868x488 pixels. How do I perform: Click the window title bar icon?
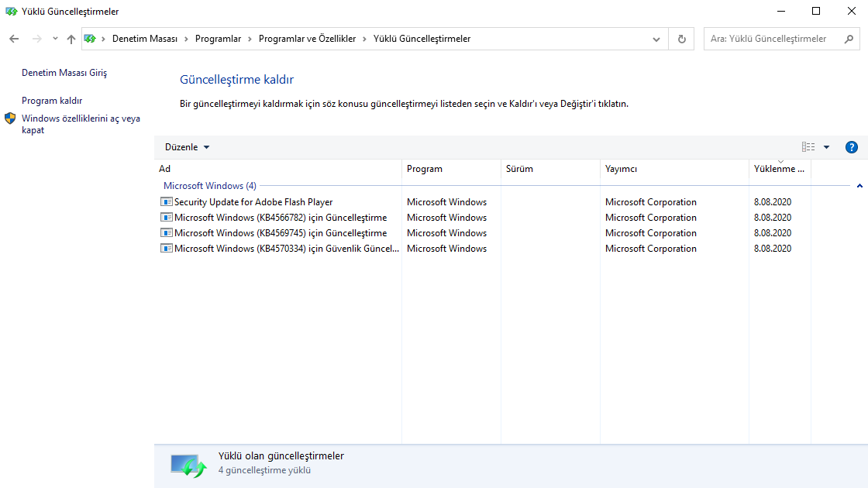tap(11, 11)
